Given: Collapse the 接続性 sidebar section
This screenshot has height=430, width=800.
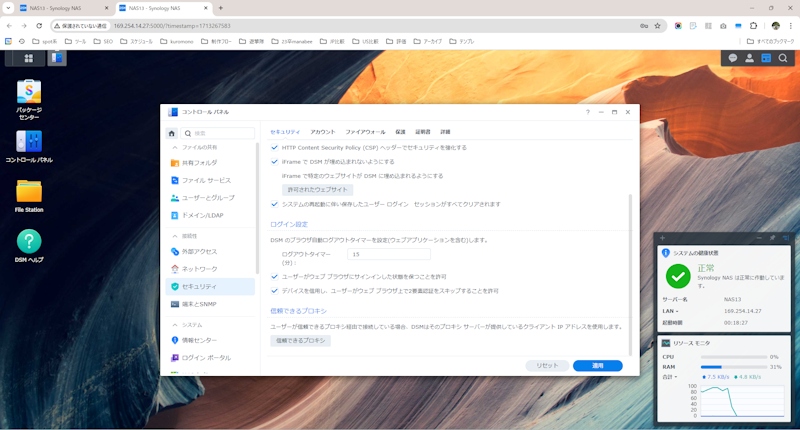Looking at the screenshot, I should point(175,236).
